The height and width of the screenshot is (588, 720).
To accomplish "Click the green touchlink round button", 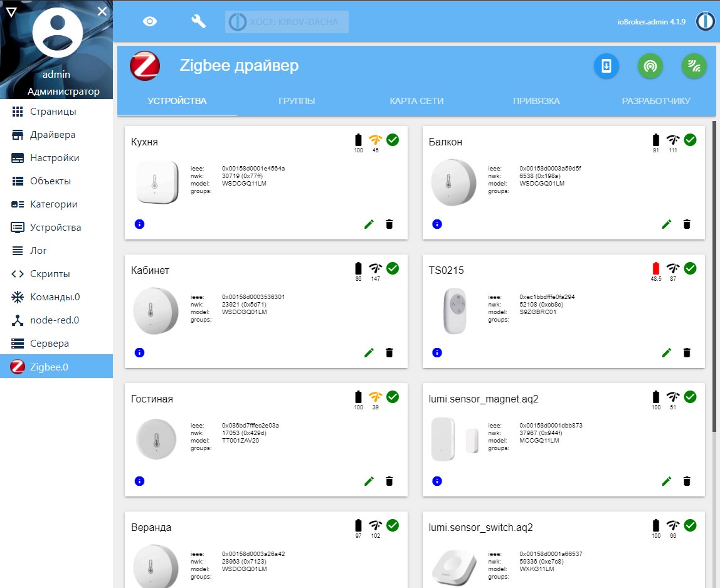I will [x=694, y=66].
